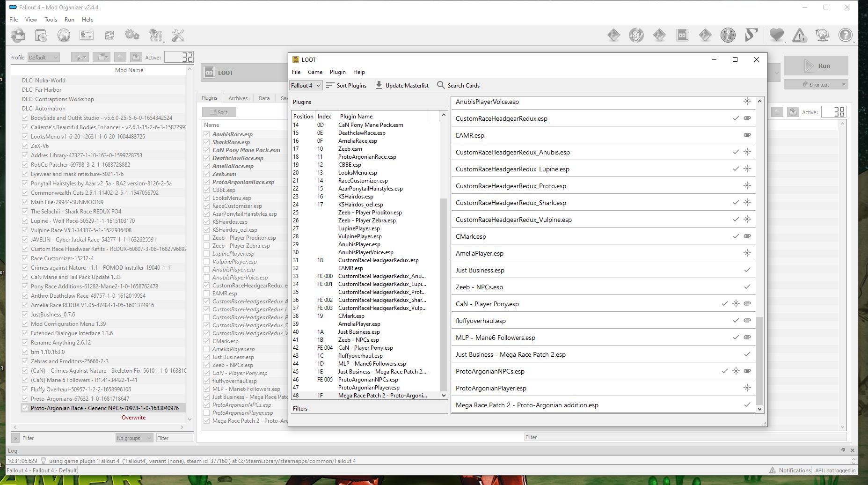The height and width of the screenshot is (485, 868).
Task: Open the question mark help icon
Action: click(x=845, y=35)
